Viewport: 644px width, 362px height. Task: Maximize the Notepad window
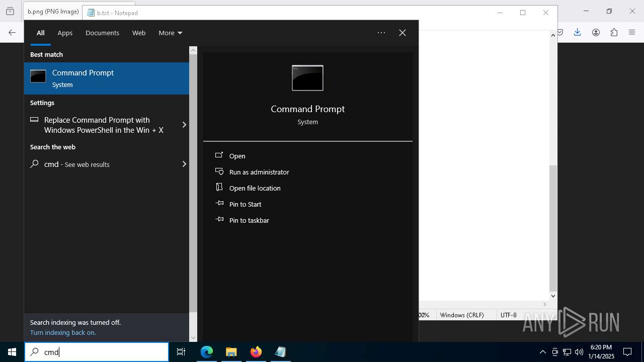click(523, 13)
